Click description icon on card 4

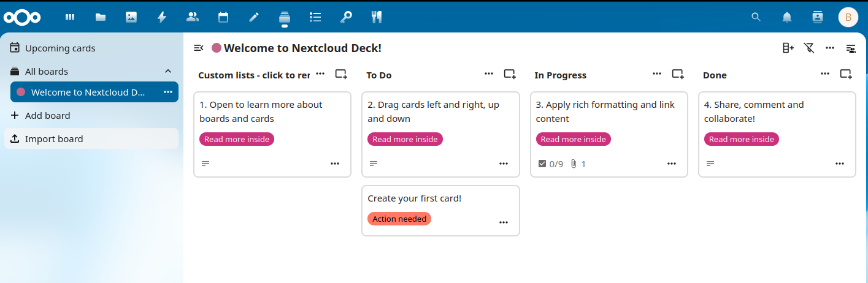click(x=710, y=164)
